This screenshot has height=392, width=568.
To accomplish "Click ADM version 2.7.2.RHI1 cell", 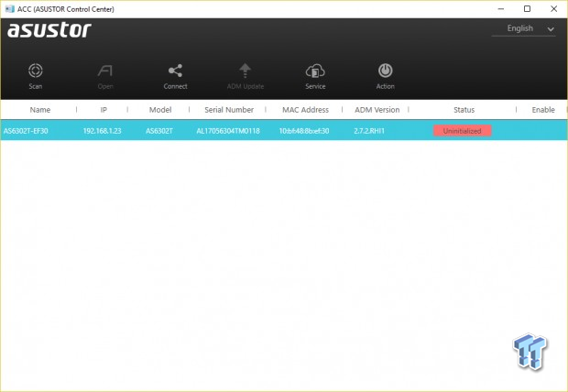I will pyautogui.click(x=369, y=131).
